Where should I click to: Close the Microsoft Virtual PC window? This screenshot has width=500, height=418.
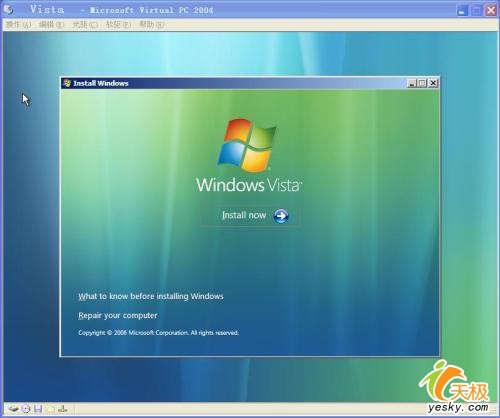tap(491, 10)
